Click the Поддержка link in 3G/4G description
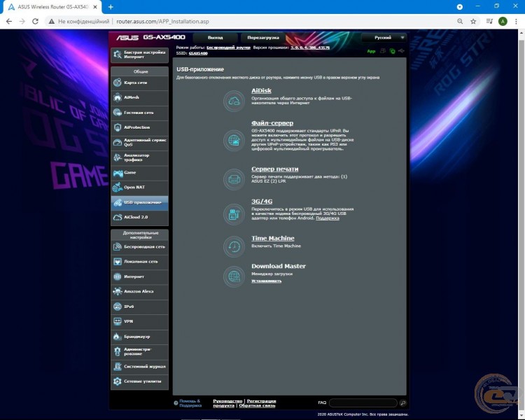The width and height of the screenshot is (525, 420). pos(328,218)
